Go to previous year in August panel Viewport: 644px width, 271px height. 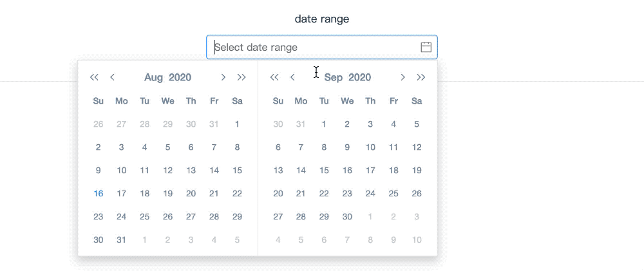pos(94,77)
